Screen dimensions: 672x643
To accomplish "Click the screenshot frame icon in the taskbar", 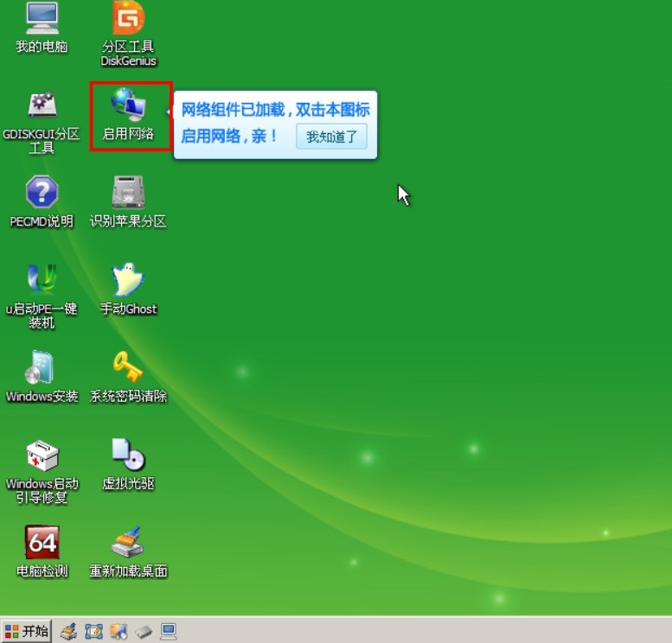I will pyautogui.click(x=93, y=632).
